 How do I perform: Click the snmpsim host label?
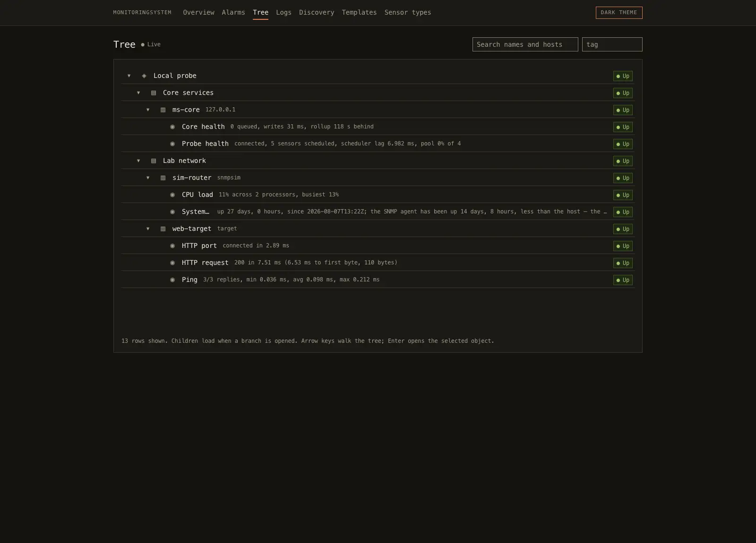tap(229, 178)
